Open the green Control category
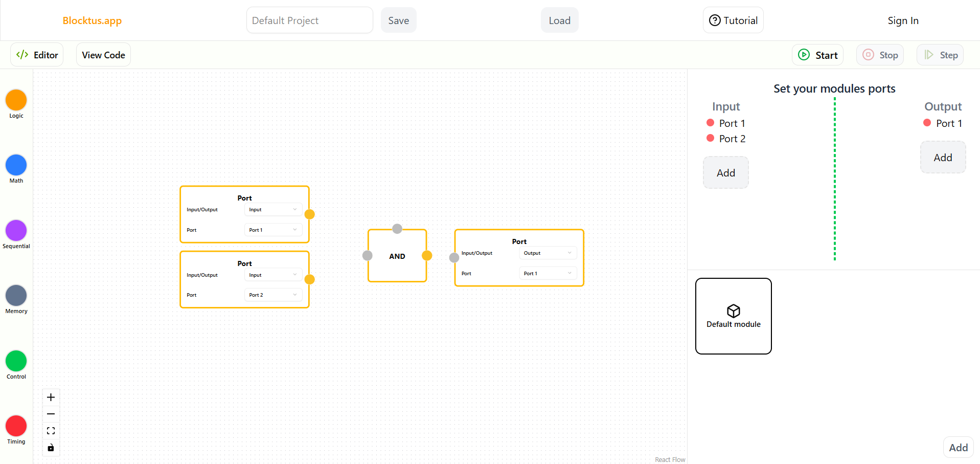This screenshot has width=980, height=464. coord(16,361)
